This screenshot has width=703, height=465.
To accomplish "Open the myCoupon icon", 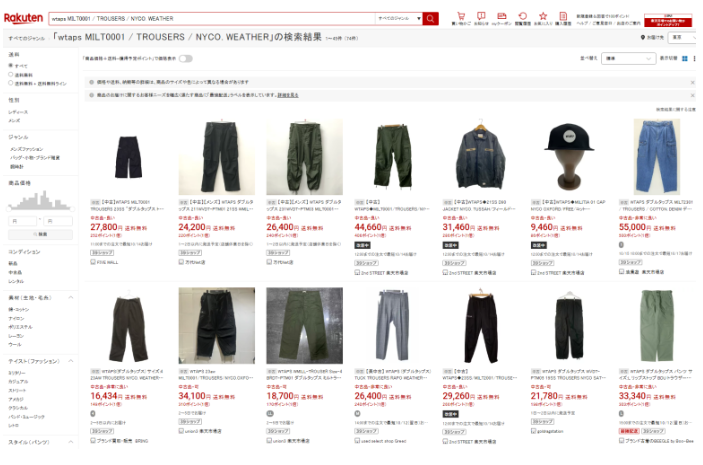I will 502,17.
